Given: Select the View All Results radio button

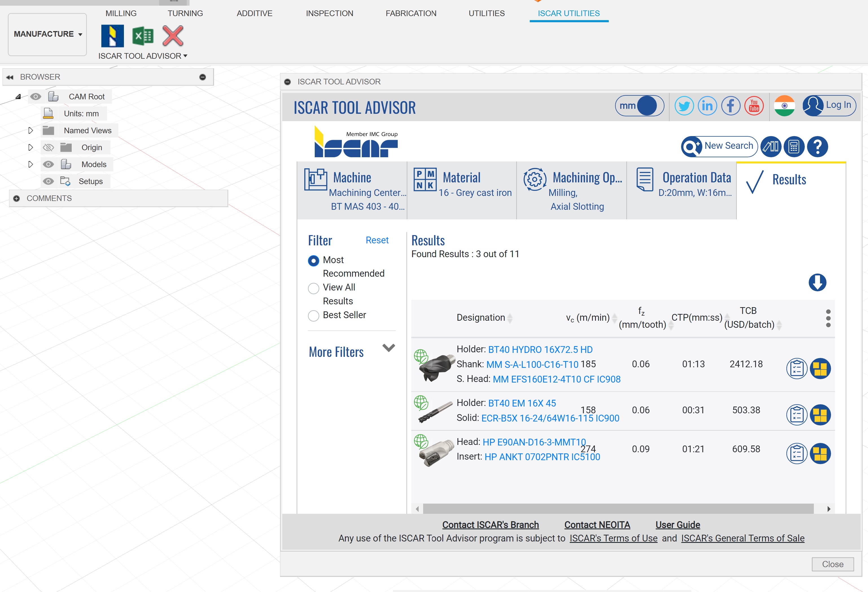Looking at the screenshot, I should [x=313, y=288].
